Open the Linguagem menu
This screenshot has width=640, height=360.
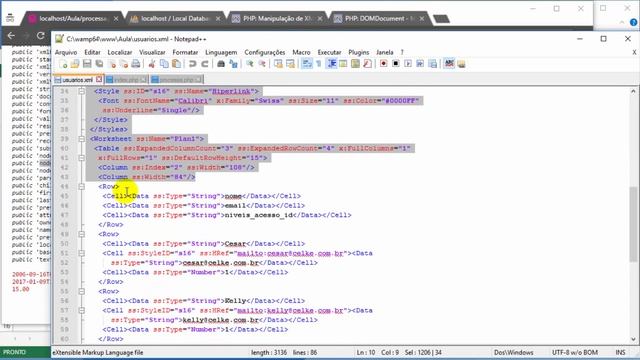(x=221, y=53)
